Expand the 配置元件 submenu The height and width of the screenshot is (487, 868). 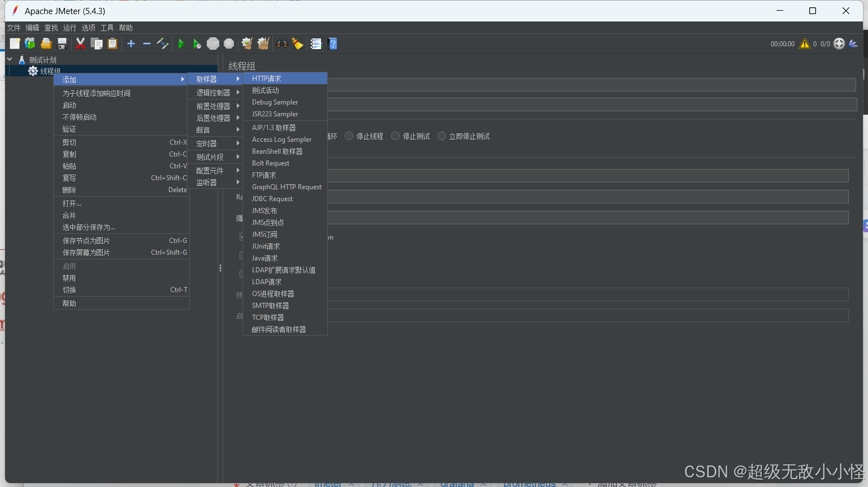pos(216,171)
